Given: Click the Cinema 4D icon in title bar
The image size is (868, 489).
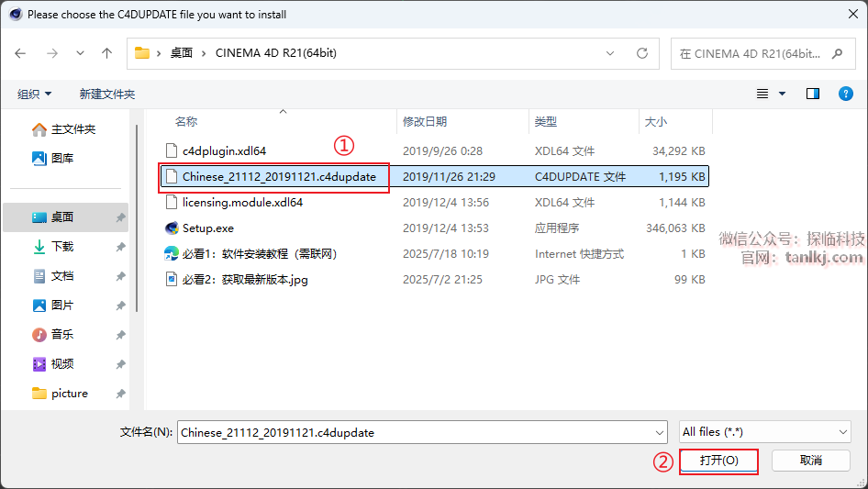Looking at the screenshot, I should [x=16, y=15].
